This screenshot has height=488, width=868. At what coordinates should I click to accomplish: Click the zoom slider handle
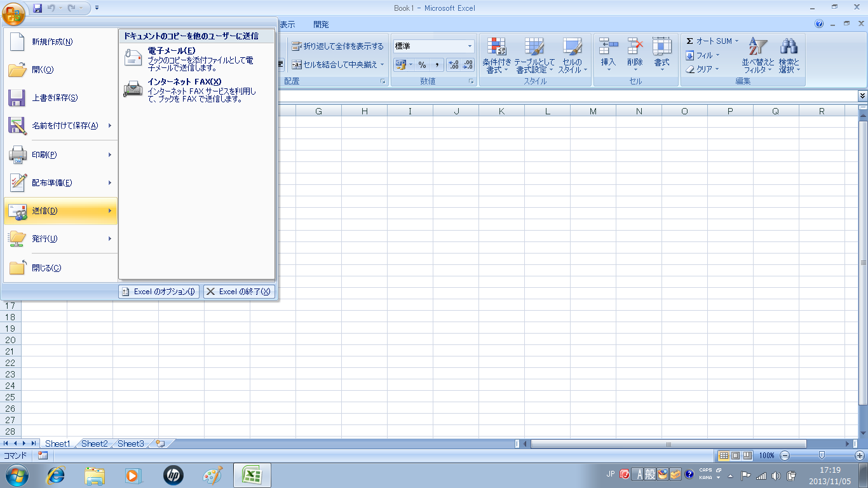pyautogui.click(x=822, y=456)
